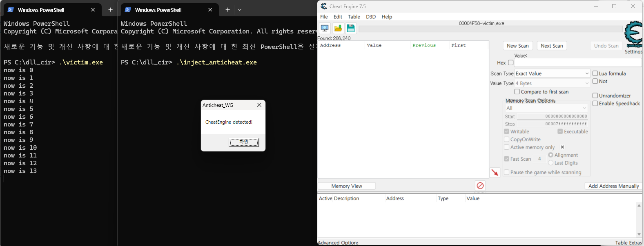The height and width of the screenshot is (246, 644).
Task: Open the tab dropdown in the second PowerShell window
Action: pos(240,10)
